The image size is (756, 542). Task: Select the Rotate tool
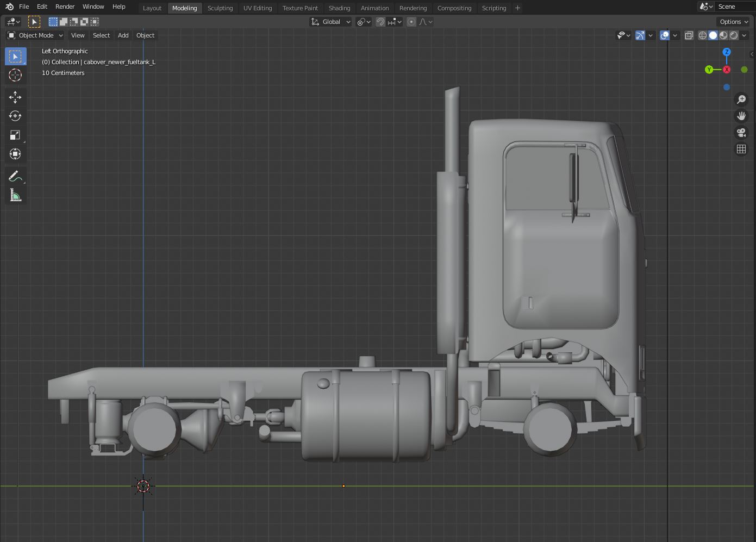tap(15, 116)
